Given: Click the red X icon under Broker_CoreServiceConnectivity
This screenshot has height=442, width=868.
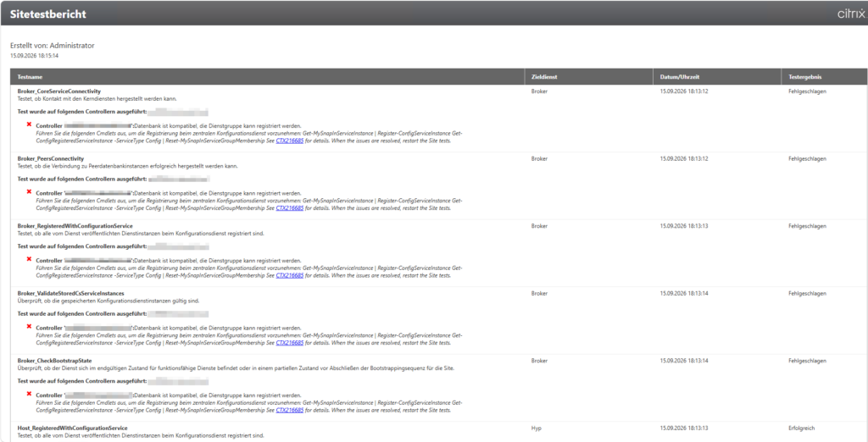Looking at the screenshot, I should click(29, 124).
